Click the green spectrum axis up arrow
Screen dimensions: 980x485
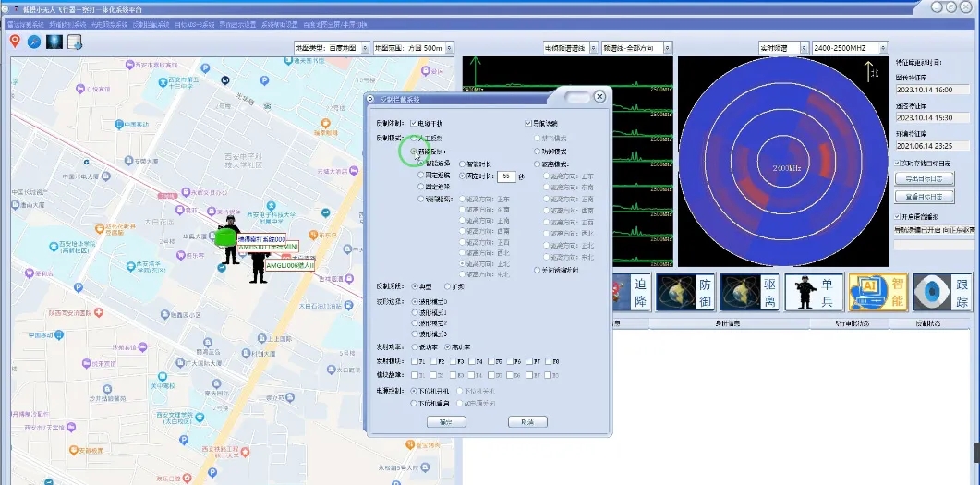click(476, 70)
